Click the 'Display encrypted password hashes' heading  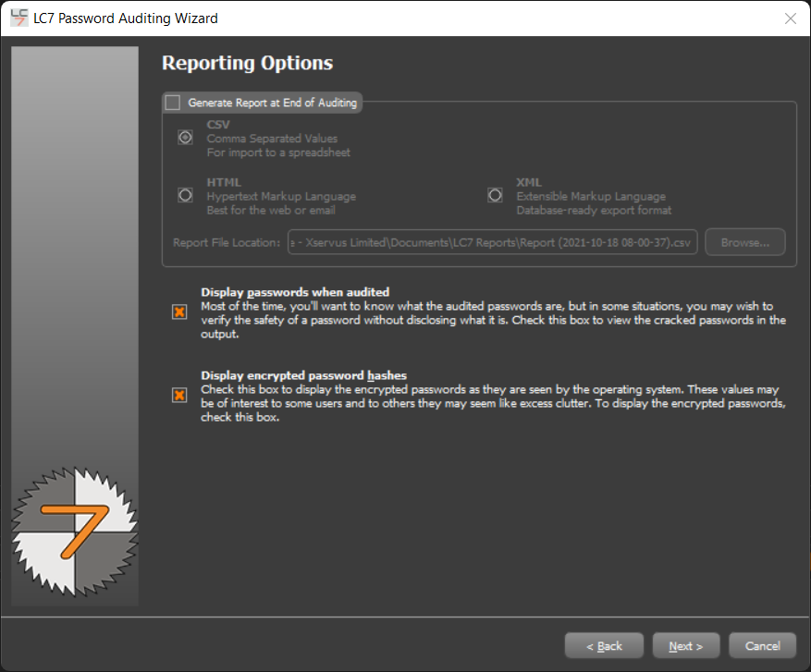point(303,376)
